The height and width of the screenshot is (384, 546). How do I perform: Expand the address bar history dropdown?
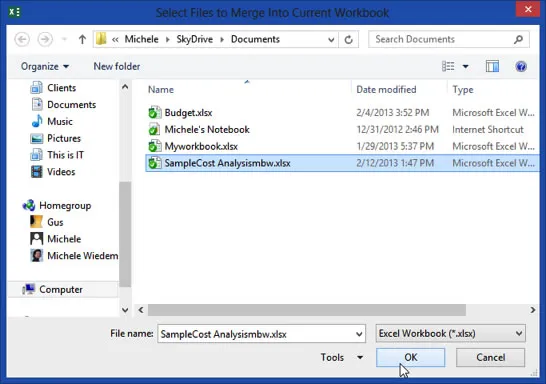[x=331, y=40]
